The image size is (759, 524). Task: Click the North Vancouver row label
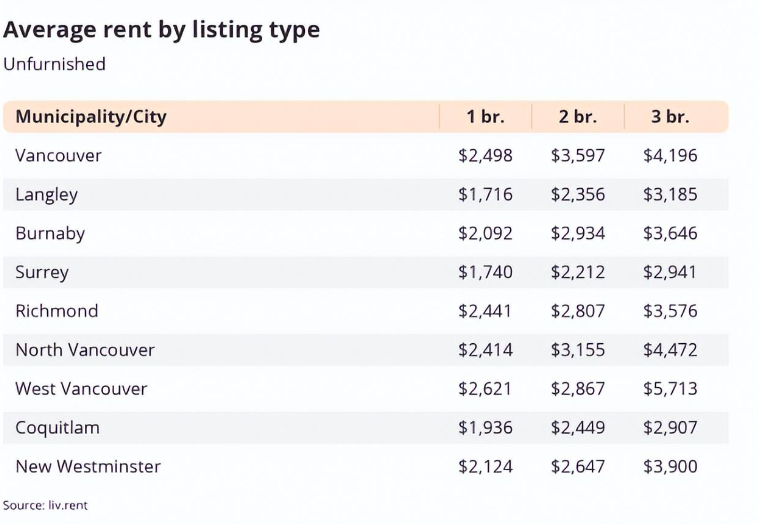[85, 350]
